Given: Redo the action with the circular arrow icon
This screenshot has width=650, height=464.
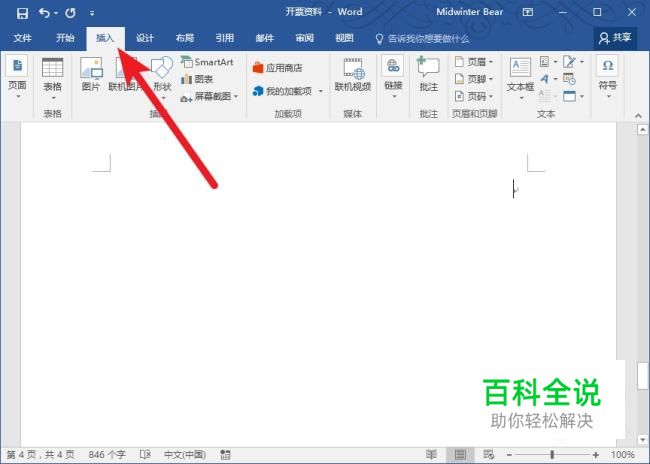Looking at the screenshot, I should pos(70,13).
